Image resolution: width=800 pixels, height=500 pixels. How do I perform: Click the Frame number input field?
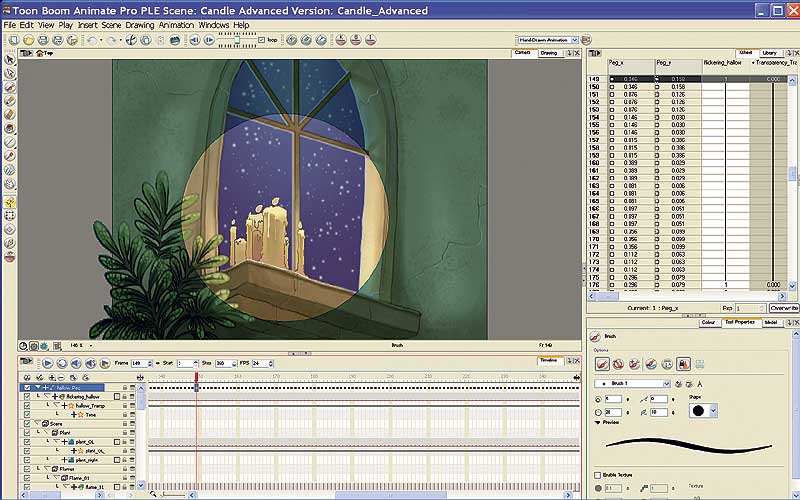tap(139, 363)
